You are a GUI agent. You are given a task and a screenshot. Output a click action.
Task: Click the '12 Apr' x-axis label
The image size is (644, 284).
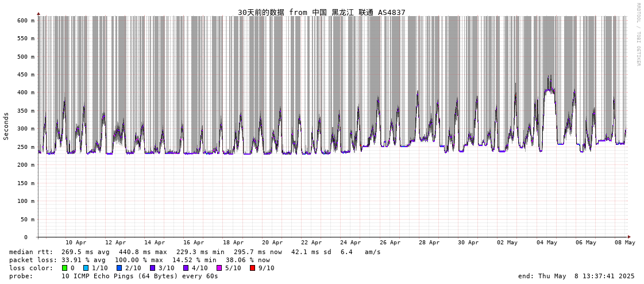(115, 243)
